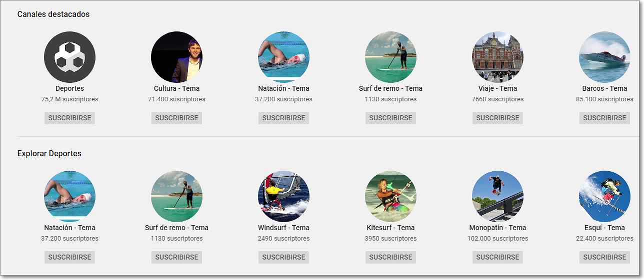Open the Cultura - Tema channel avatar
The width and height of the screenshot is (644, 280).
(x=176, y=57)
